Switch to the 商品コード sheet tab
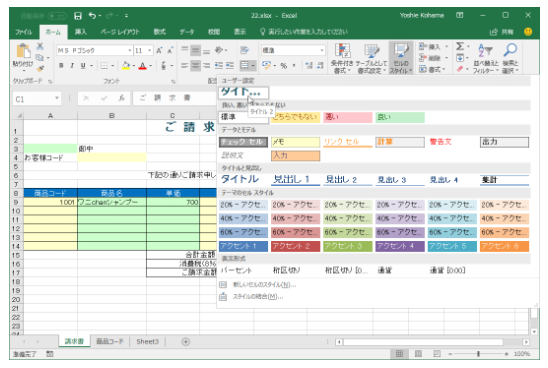This screenshot has height=368, width=548. point(110,341)
